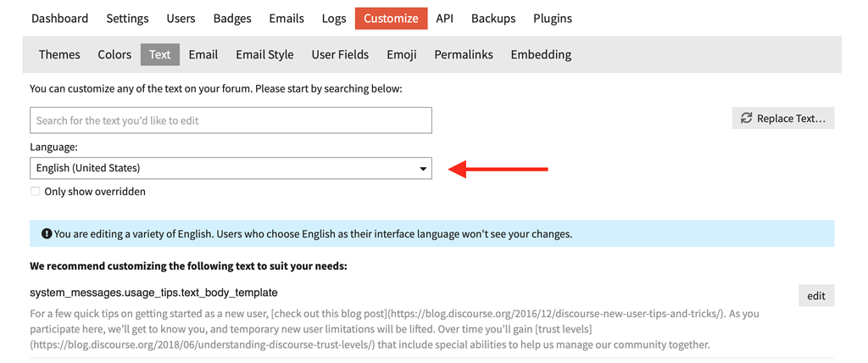
Task: Click the info icon in the blue notice
Action: coord(47,234)
